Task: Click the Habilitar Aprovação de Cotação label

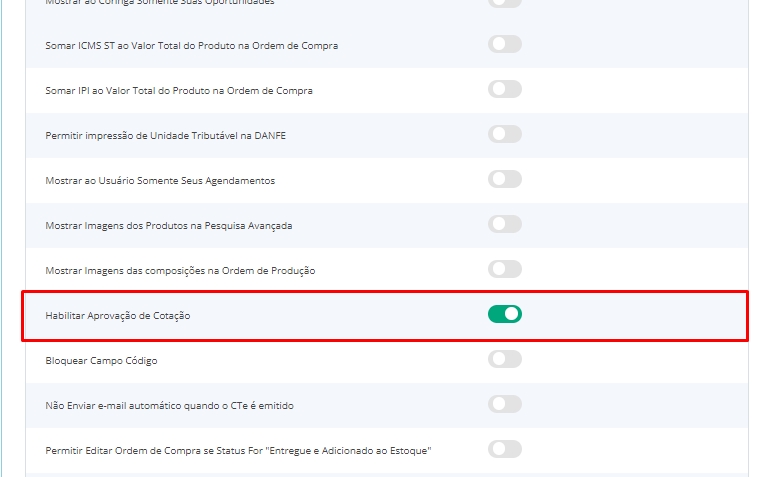Action: pyautogui.click(x=118, y=316)
